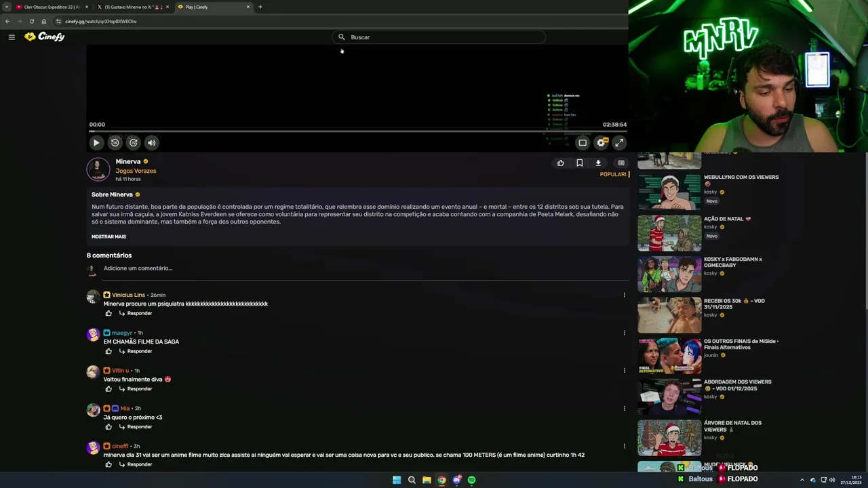Screen dimensions: 868x488
Task: Bookmark this video
Action: tap(580, 163)
